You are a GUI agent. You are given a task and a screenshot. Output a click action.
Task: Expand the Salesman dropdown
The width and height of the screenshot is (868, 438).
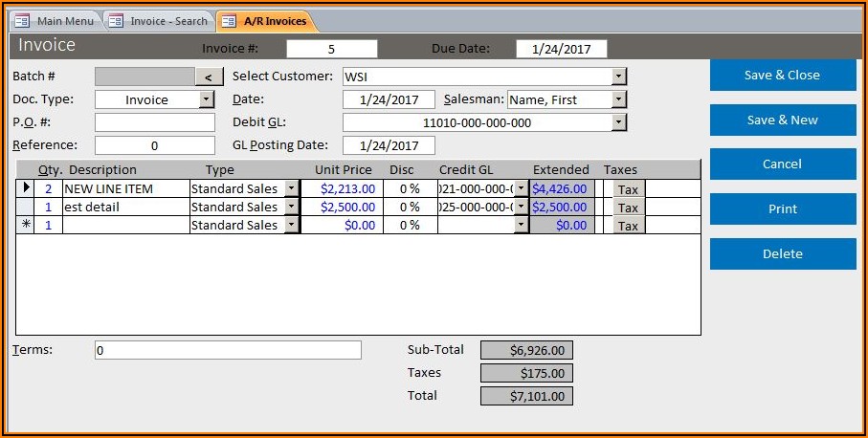[x=618, y=99]
